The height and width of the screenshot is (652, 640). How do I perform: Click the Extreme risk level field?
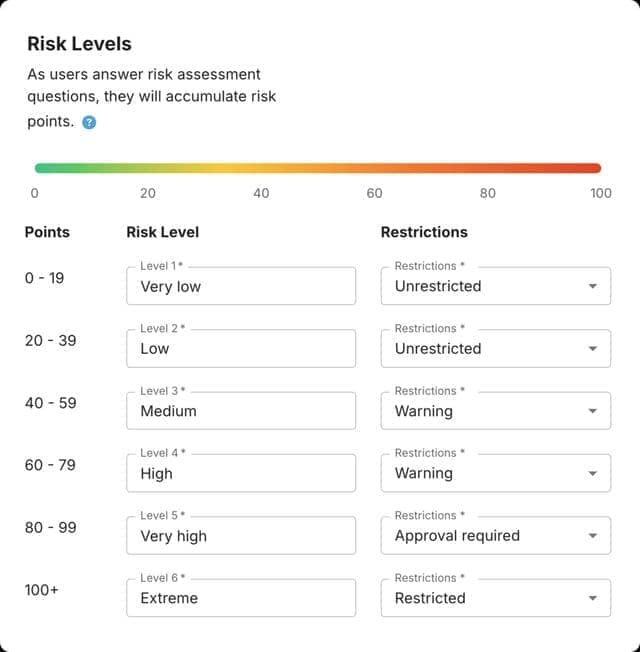[x=240, y=598]
